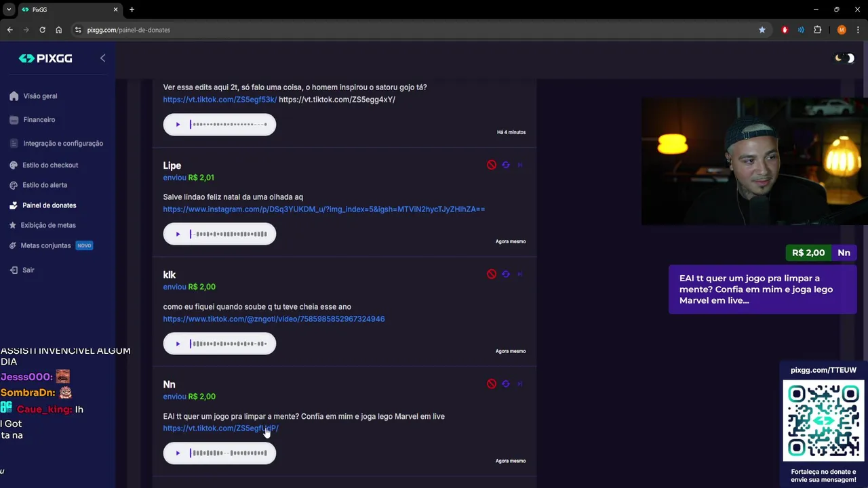
Task: Click the 'Há 4 minutos' timestamp
Action: [511, 132]
